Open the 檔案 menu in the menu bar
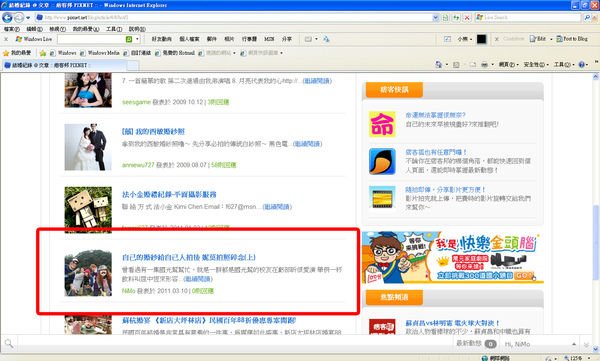This screenshot has width=600, height=361. [12, 29]
